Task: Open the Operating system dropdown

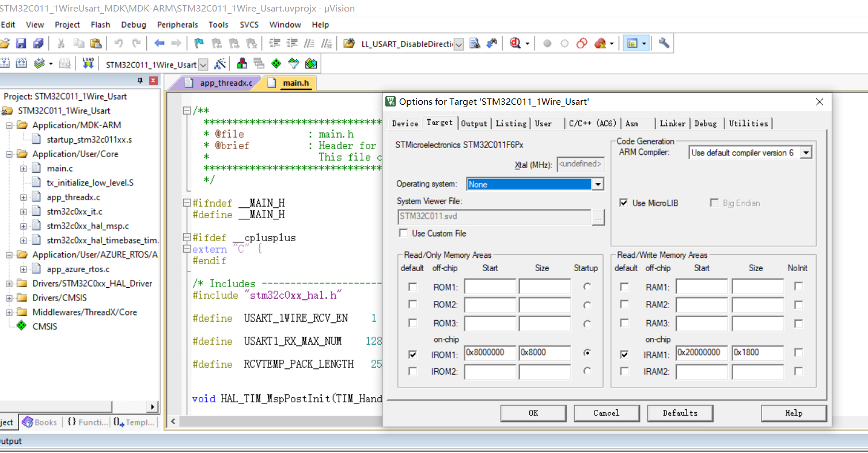Action: (598, 184)
